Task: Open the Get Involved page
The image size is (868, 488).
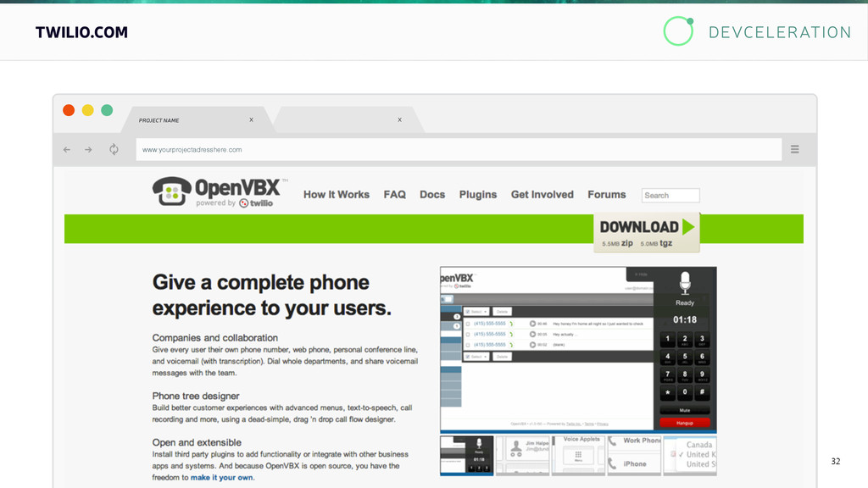Action: [542, 195]
